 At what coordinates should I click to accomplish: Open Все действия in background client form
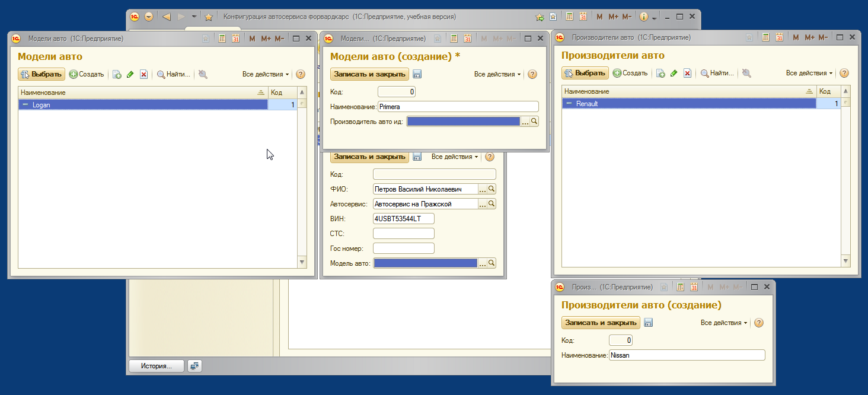tap(455, 157)
